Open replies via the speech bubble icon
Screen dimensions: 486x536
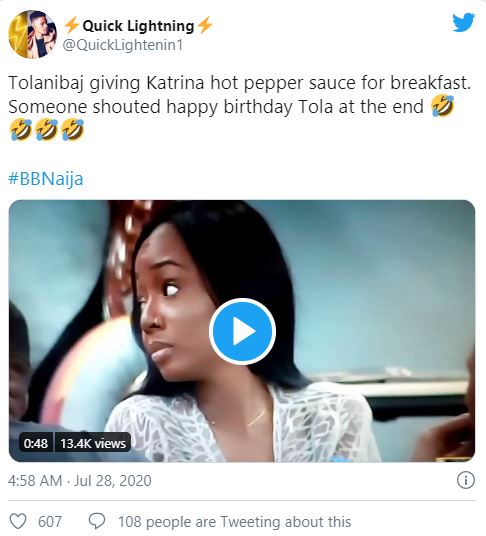(x=97, y=522)
